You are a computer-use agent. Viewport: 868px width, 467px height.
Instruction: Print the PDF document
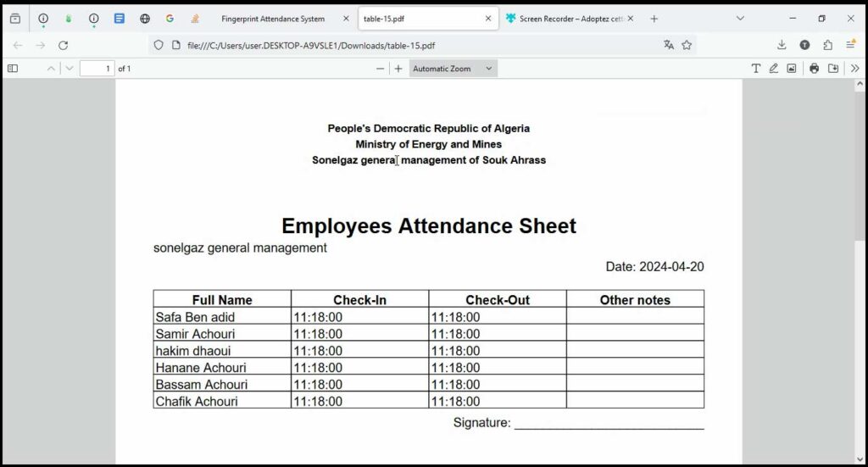point(814,69)
